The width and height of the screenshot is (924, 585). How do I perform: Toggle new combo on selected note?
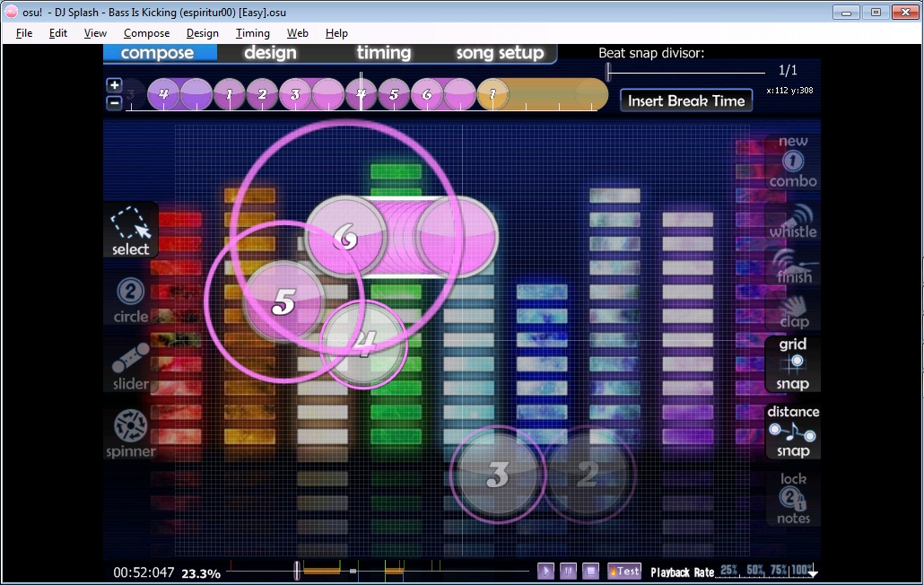tap(793, 161)
